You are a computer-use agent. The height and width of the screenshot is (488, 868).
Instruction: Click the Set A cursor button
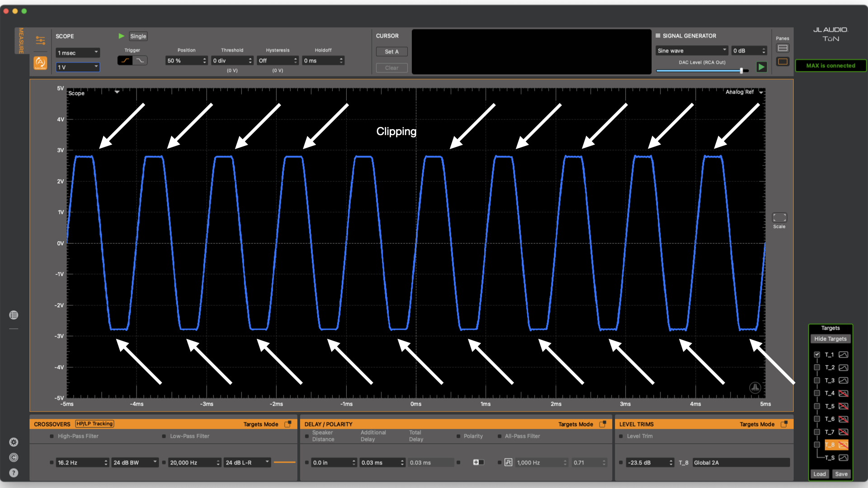point(392,52)
